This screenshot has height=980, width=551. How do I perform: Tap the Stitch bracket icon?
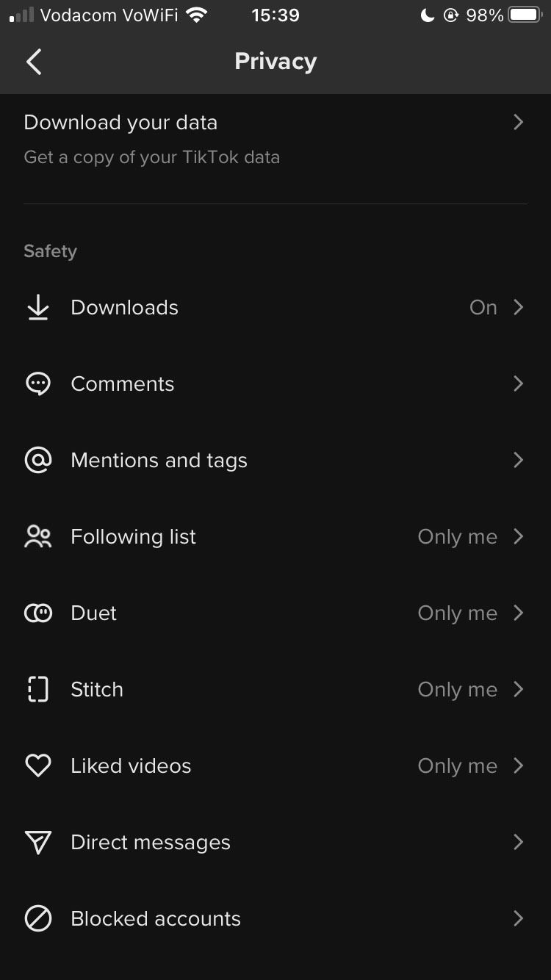(37, 690)
